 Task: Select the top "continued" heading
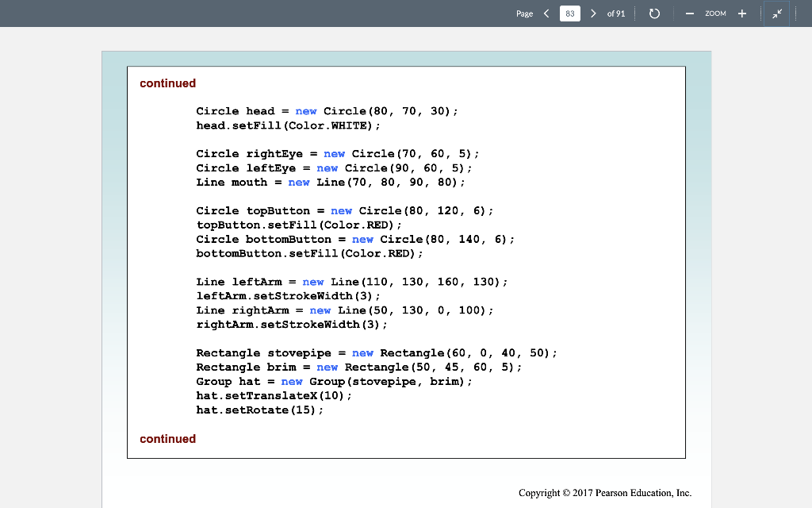click(x=167, y=83)
